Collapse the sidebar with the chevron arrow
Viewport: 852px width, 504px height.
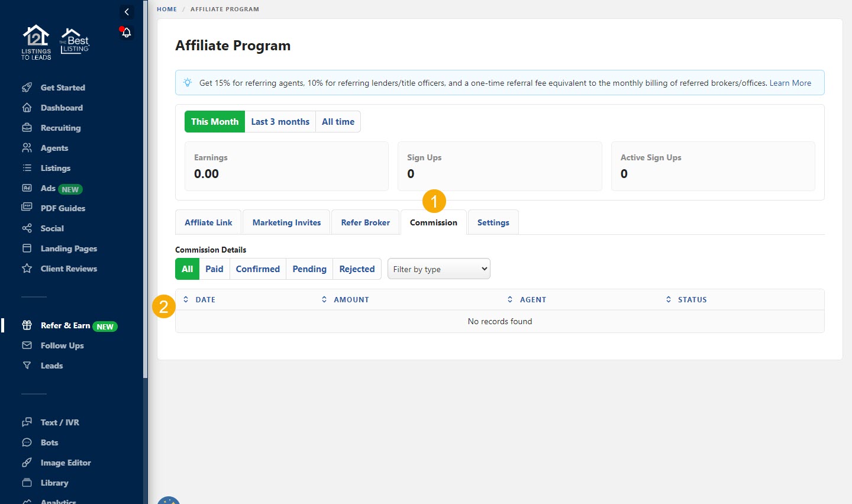[x=127, y=12]
